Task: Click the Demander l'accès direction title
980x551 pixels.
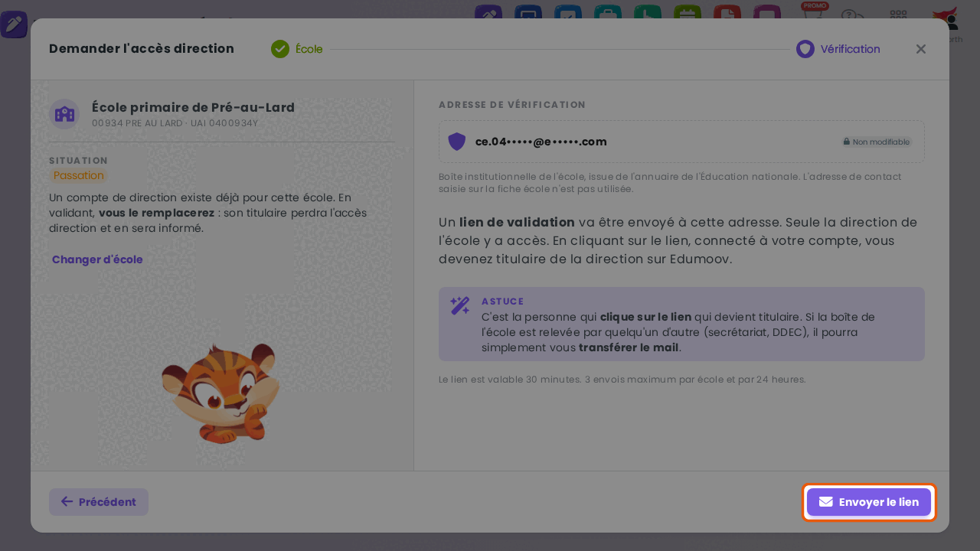Action: 142,49
